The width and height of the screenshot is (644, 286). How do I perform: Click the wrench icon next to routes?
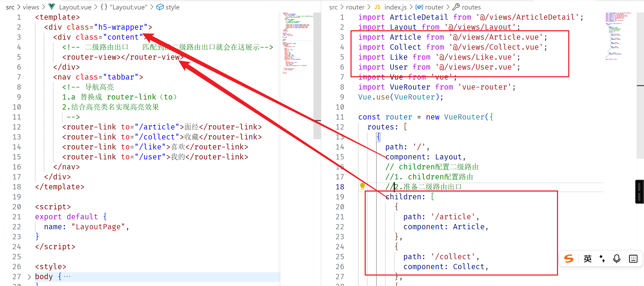pyautogui.click(x=456, y=7)
